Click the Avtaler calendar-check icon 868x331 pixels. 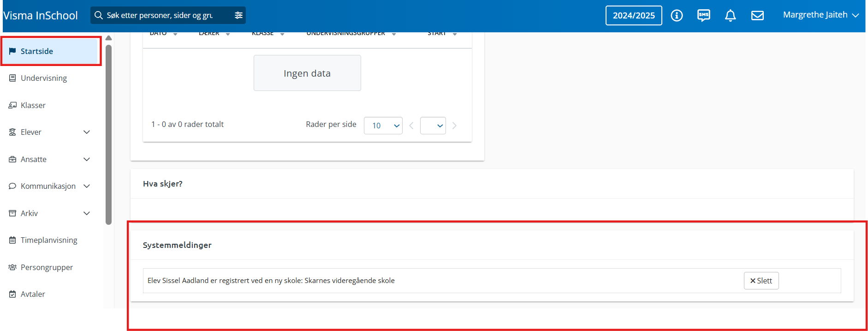point(12,294)
